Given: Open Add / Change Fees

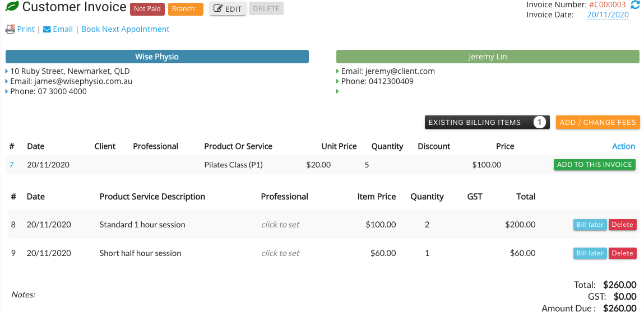Looking at the screenshot, I should coord(598,122).
